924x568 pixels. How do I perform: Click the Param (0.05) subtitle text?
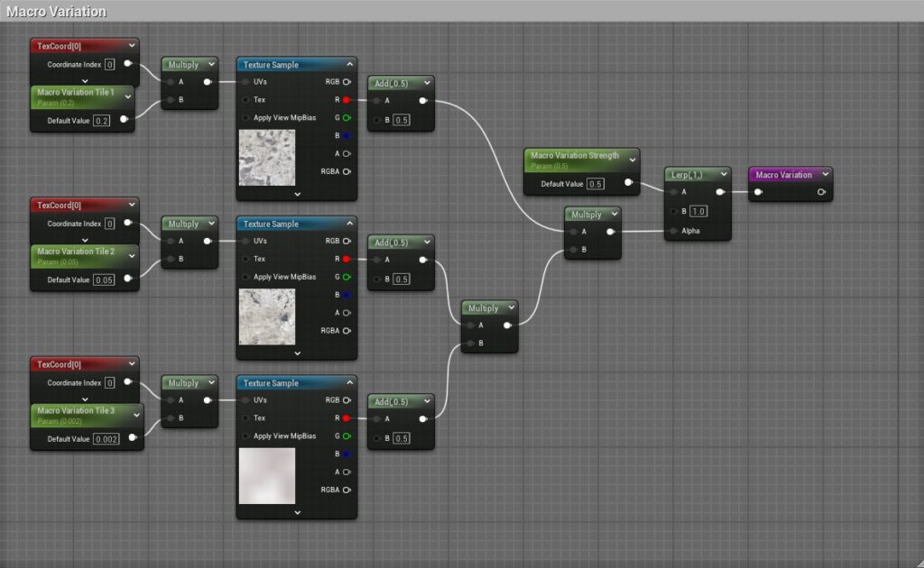(57, 262)
